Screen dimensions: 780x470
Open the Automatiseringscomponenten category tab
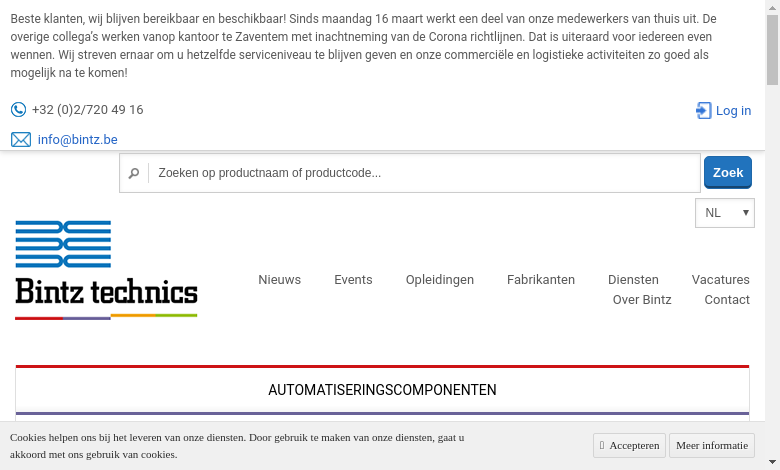pyautogui.click(x=382, y=390)
